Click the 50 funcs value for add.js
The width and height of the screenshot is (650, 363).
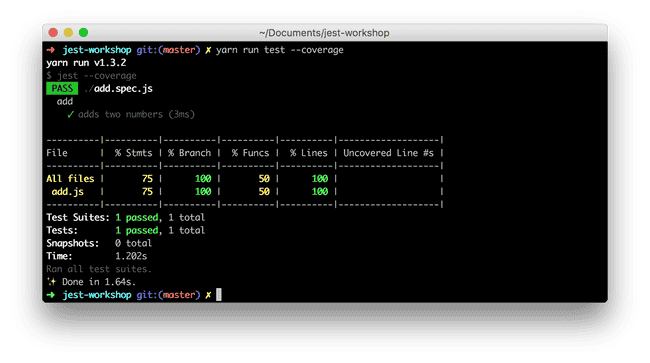(264, 192)
